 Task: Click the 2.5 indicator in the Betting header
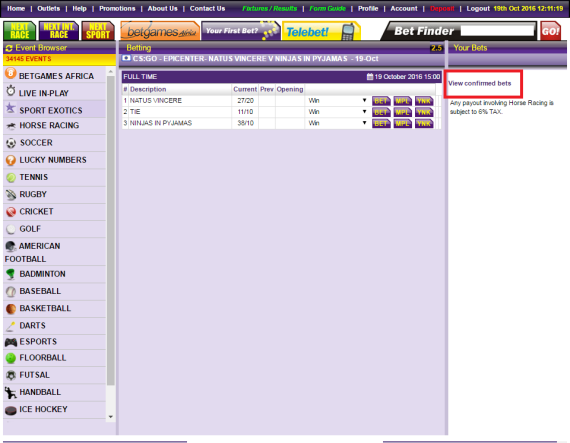coord(436,48)
